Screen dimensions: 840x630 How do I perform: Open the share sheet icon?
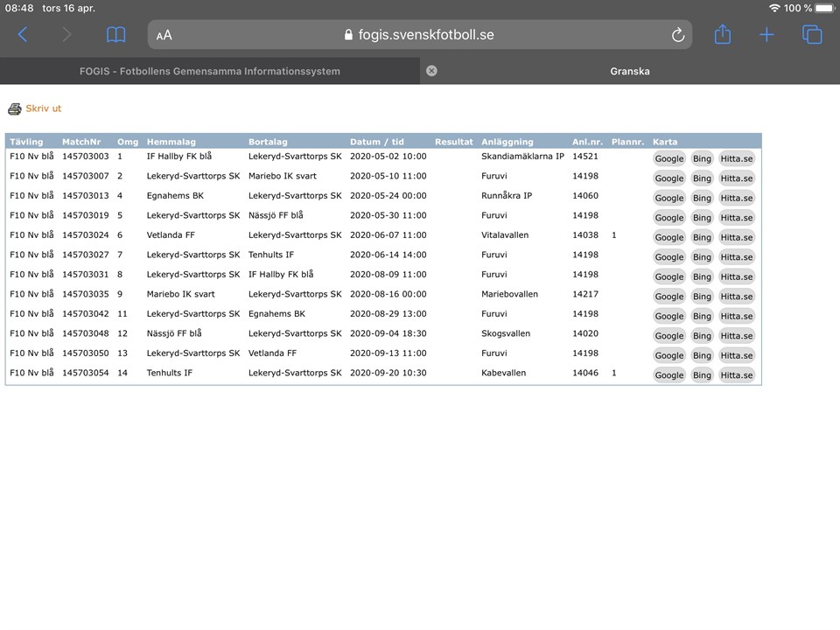(722, 35)
